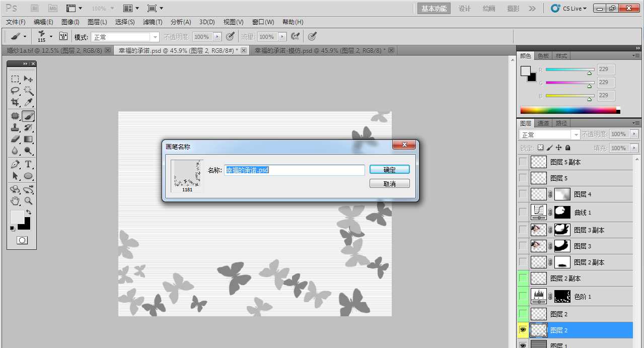The width and height of the screenshot is (644, 348).
Task: Toggle visibility of 图层 3 副本 layer
Action: coord(523,230)
